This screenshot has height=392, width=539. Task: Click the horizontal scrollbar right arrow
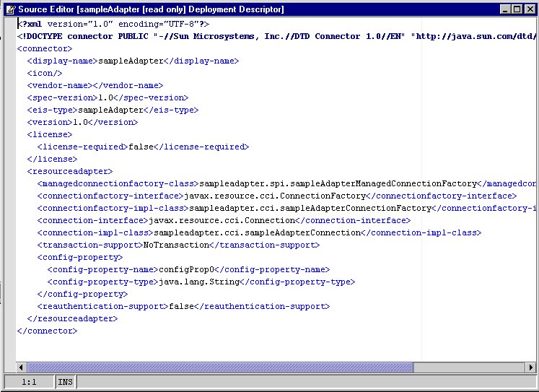click(x=531, y=367)
